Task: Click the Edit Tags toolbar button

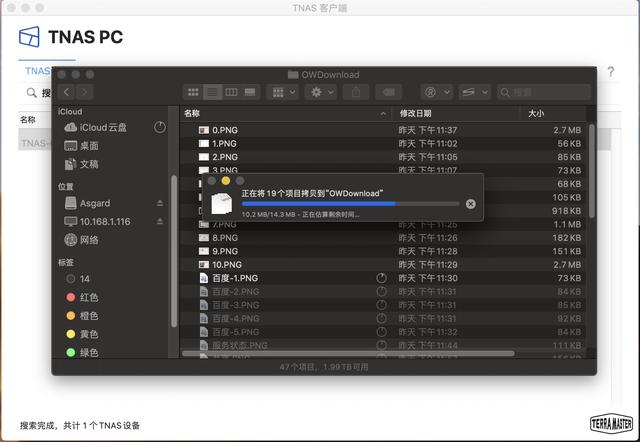Action: 390,92
